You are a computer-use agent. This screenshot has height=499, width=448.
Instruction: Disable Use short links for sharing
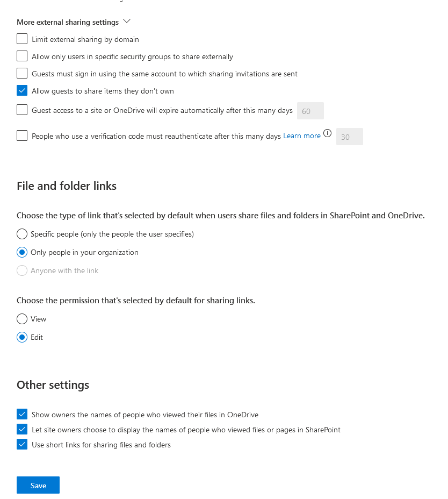point(22,445)
